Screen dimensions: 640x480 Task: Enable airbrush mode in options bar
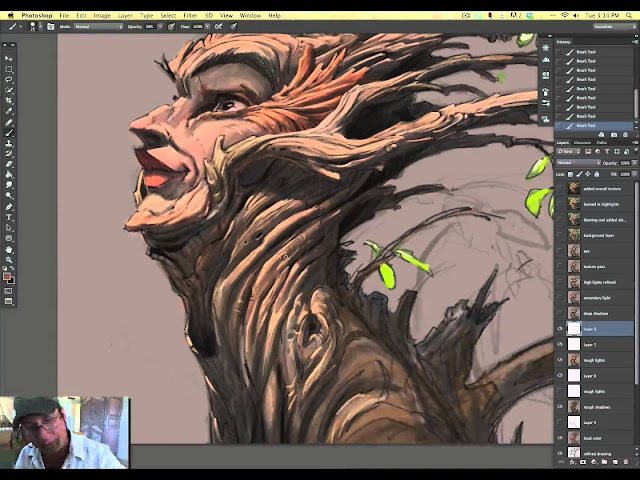click(219, 27)
